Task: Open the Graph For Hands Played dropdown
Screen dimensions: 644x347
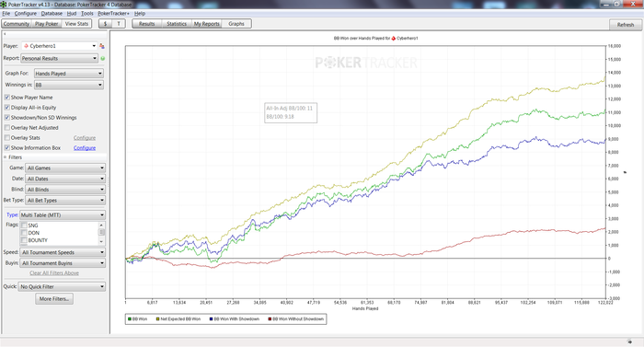Action: [x=69, y=74]
